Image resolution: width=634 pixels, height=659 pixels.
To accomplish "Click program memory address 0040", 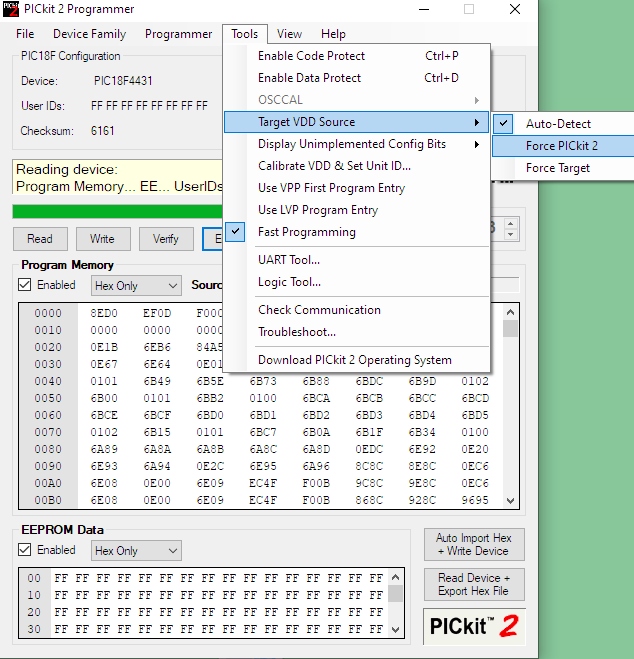I will tap(48, 381).
